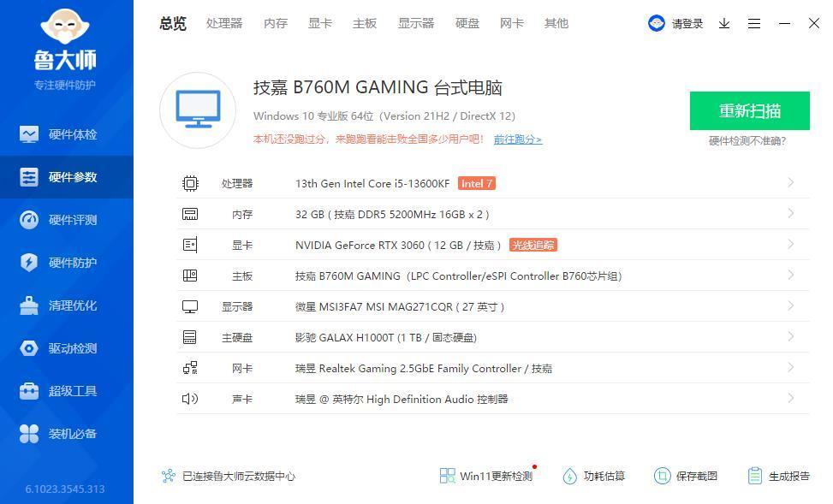The image size is (833, 504).
Task: Switch to the 总览 tab
Action: pyautogui.click(x=173, y=23)
